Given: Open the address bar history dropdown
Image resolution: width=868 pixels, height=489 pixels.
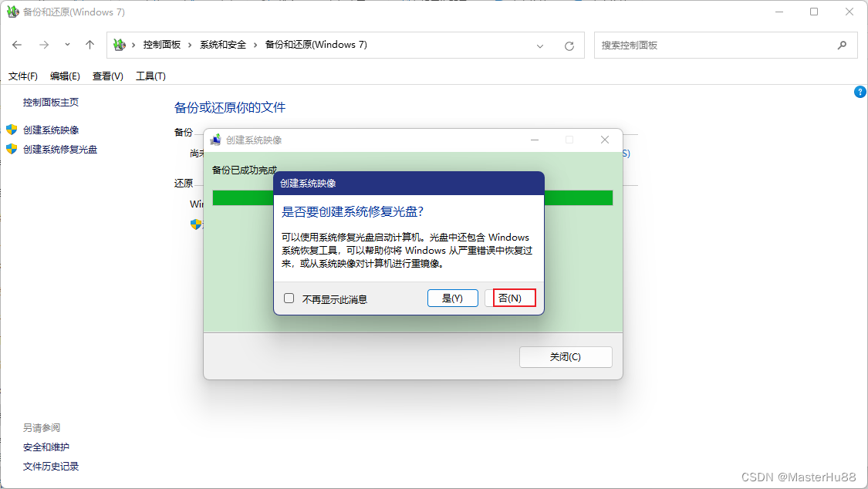Looking at the screenshot, I should [x=540, y=46].
